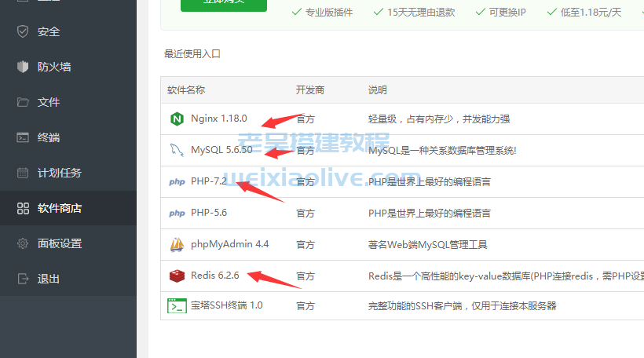Open MySQL 5.6.50 software entry
This screenshot has height=358, width=644.
[x=221, y=150]
